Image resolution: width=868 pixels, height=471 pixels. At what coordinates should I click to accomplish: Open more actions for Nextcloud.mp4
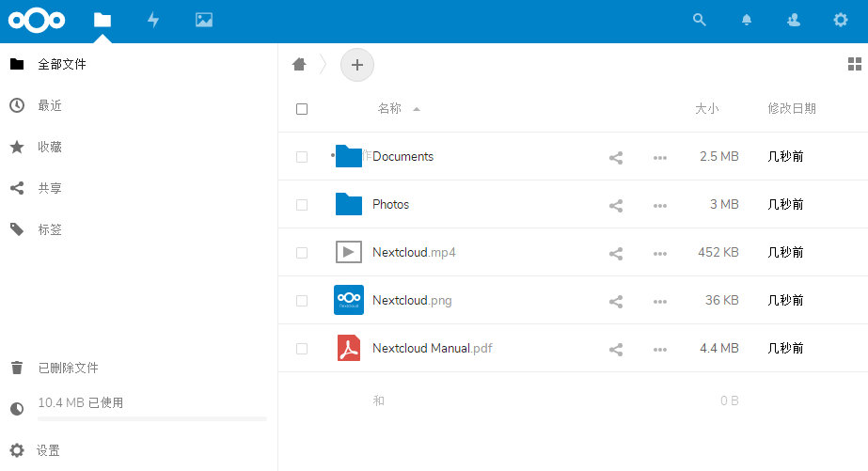660,254
